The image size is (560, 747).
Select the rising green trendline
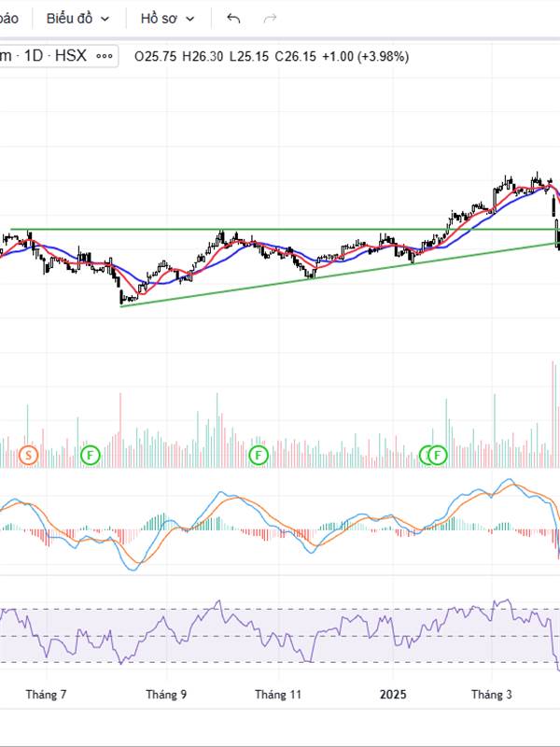pos(340,275)
